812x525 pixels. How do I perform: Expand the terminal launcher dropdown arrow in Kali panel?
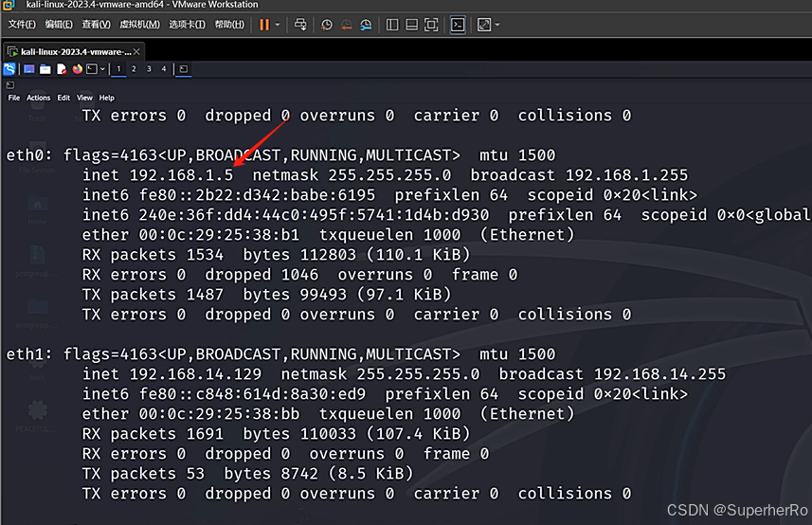click(102, 69)
